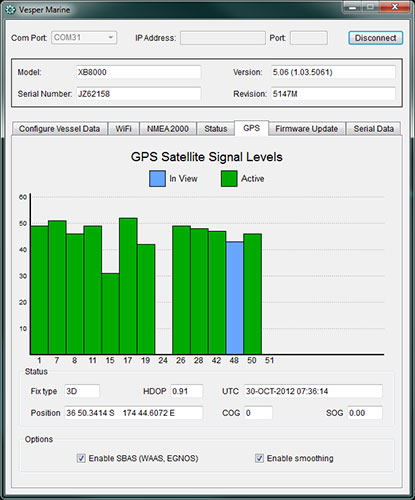
Task: Open the WiFi tab
Action: pyautogui.click(x=123, y=129)
